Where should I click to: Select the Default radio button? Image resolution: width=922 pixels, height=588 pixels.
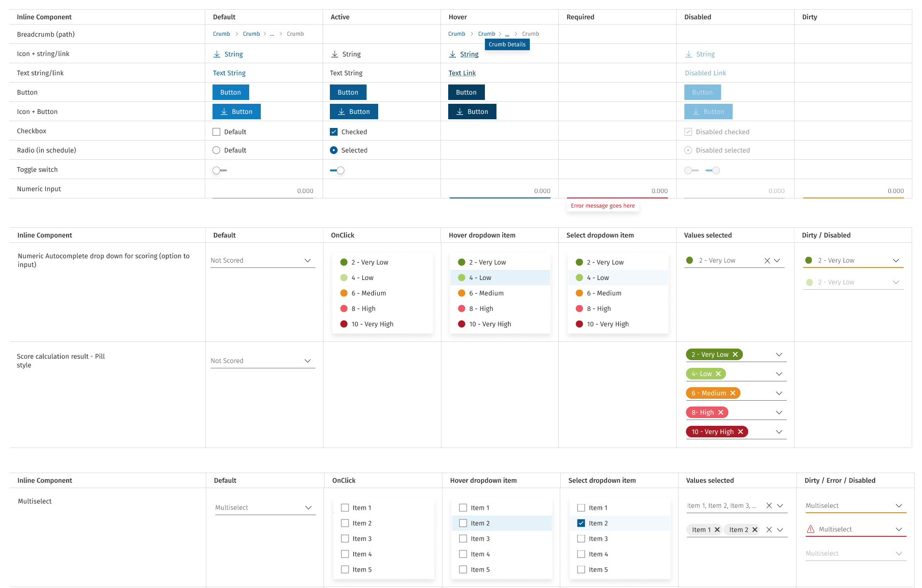tap(216, 150)
